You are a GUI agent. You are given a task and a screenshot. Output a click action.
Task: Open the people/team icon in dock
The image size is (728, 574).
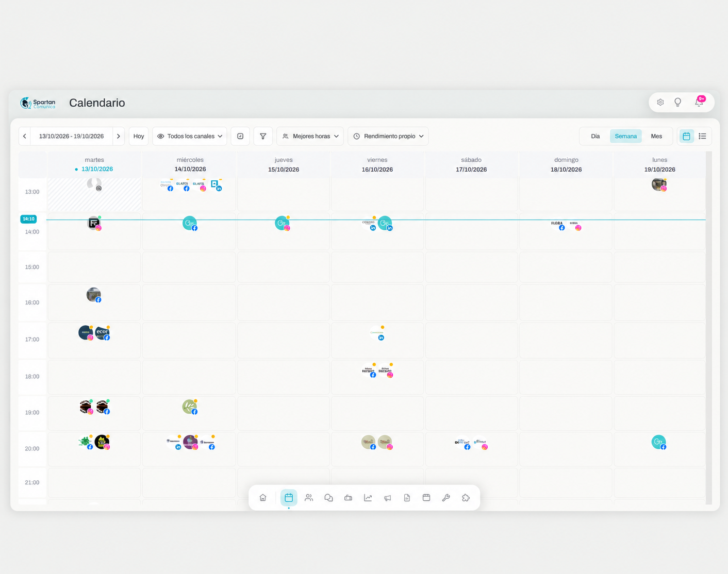click(309, 498)
